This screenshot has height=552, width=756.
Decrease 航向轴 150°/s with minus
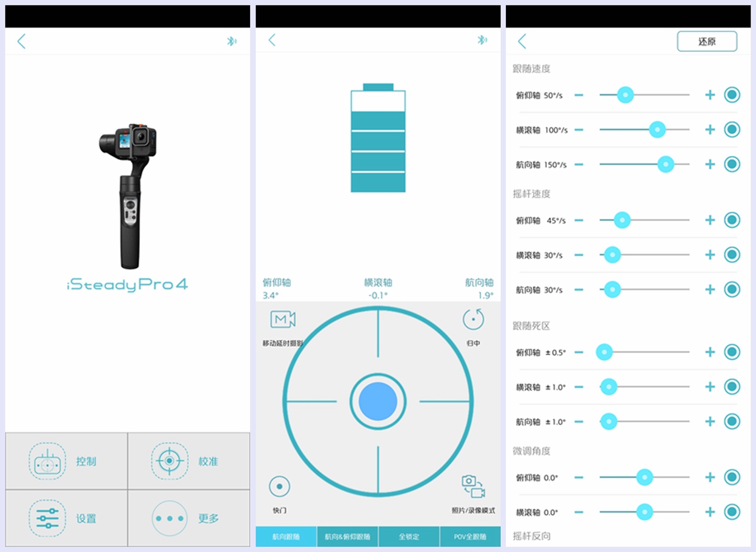pyautogui.click(x=579, y=164)
